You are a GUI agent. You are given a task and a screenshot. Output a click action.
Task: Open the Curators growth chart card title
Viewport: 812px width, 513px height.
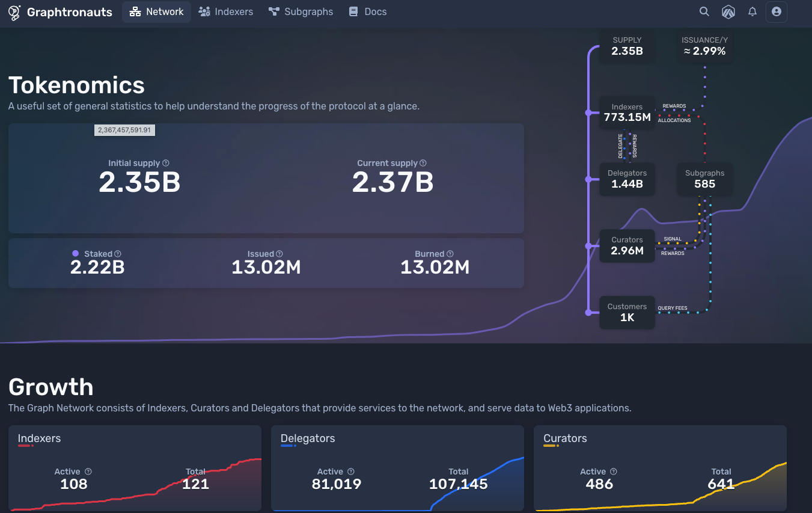[565, 438]
